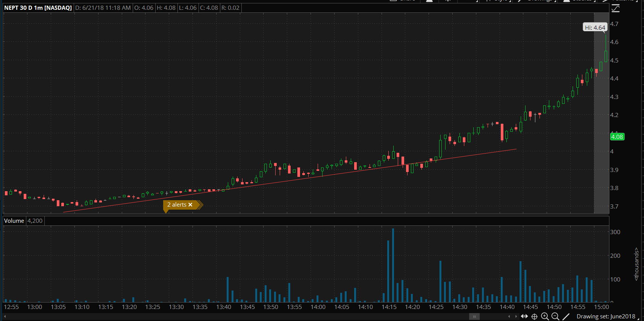This screenshot has height=321, width=644.
Task: Click the low value L: 4.06
Action: (187, 8)
